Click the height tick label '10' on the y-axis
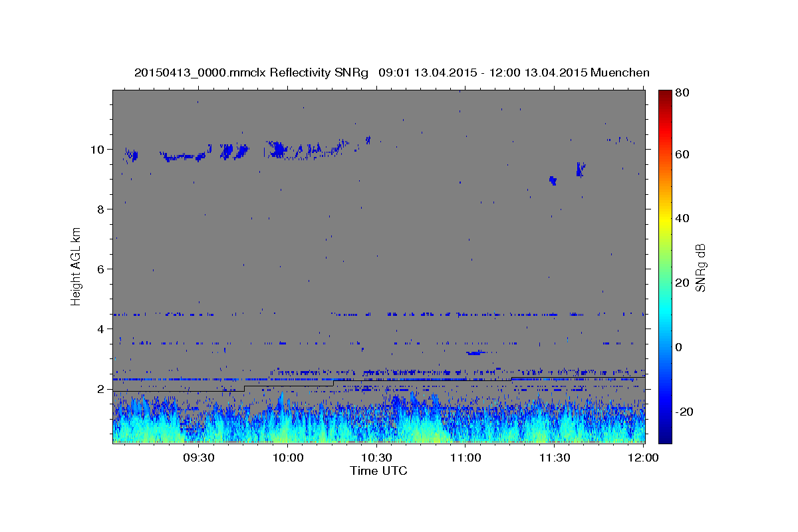Image resolution: width=798 pixels, height=532 pixels. pos(98,150)
